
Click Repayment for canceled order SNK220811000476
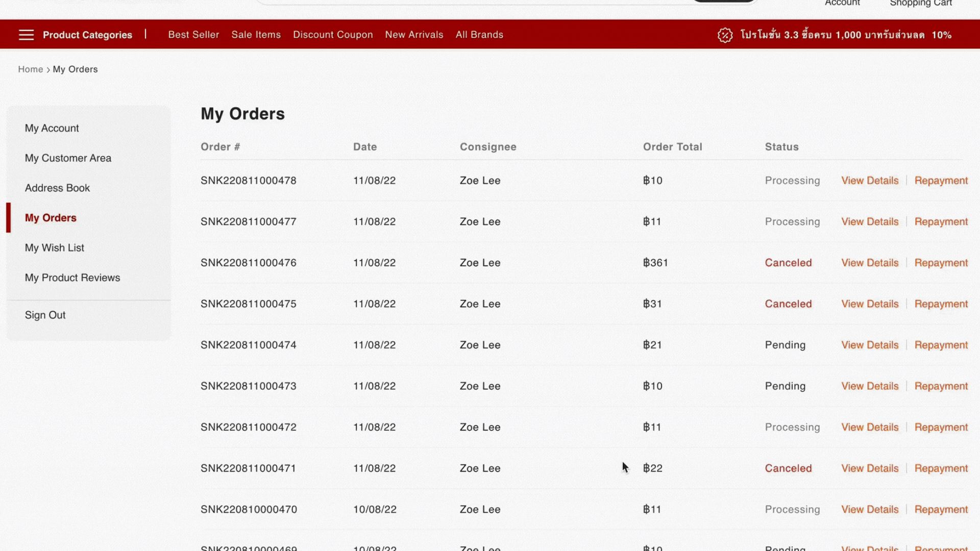click(941, 262)
